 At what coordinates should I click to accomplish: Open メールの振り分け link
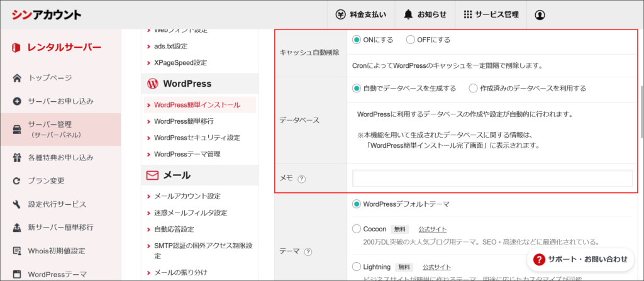(x=180, y=272)
